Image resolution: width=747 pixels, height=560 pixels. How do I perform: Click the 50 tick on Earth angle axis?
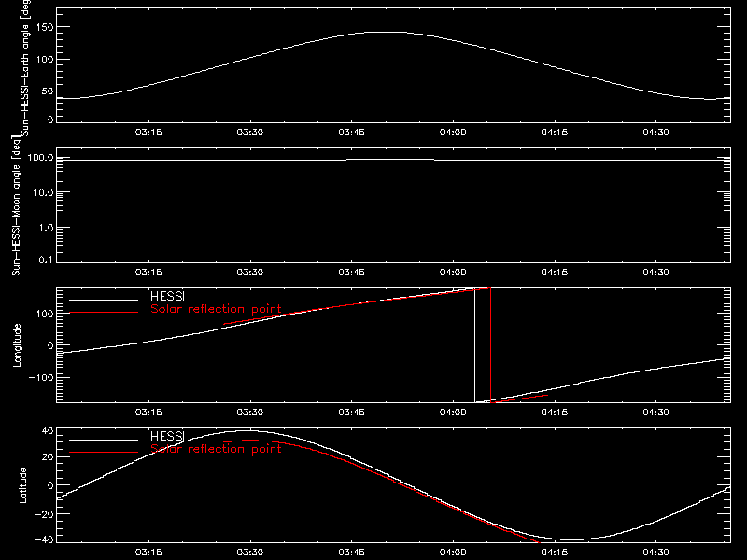point(48,91)
